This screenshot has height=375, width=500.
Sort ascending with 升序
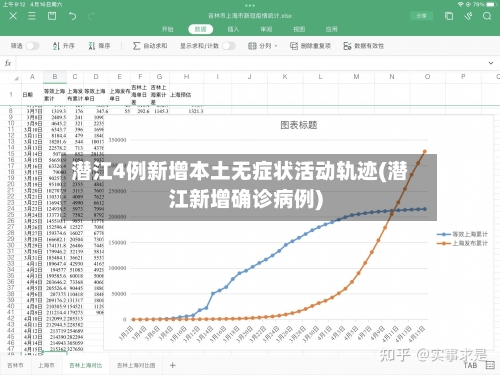[x=64, y=46]
